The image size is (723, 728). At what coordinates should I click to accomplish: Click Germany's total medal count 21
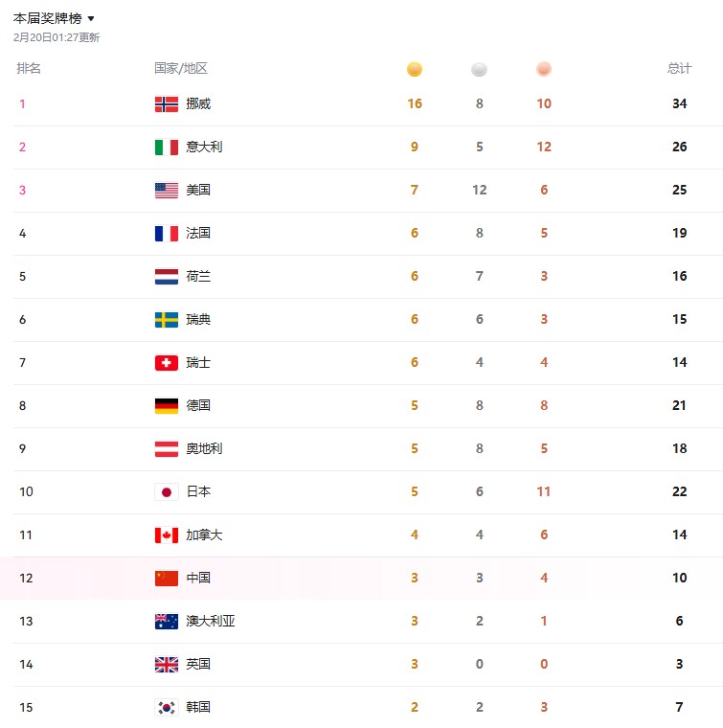[x=680, y=406]
